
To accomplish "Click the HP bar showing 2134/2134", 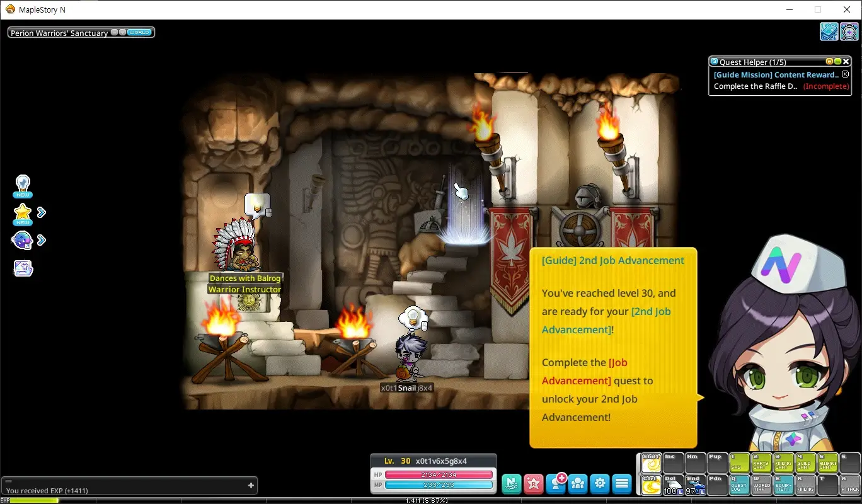I will tap(439, 474).
